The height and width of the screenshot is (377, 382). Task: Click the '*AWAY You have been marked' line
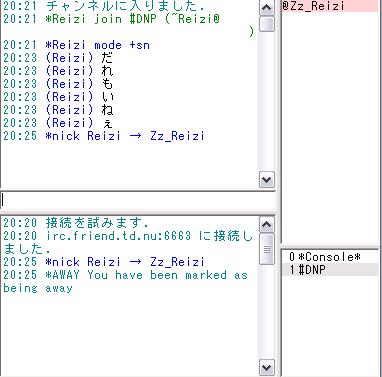pyautogui.click(x=125, y=281)
